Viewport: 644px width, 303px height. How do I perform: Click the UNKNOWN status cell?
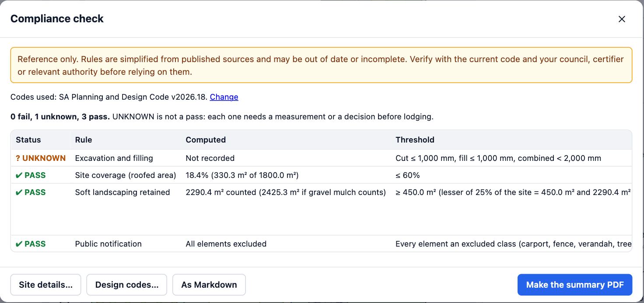[41, 158]
